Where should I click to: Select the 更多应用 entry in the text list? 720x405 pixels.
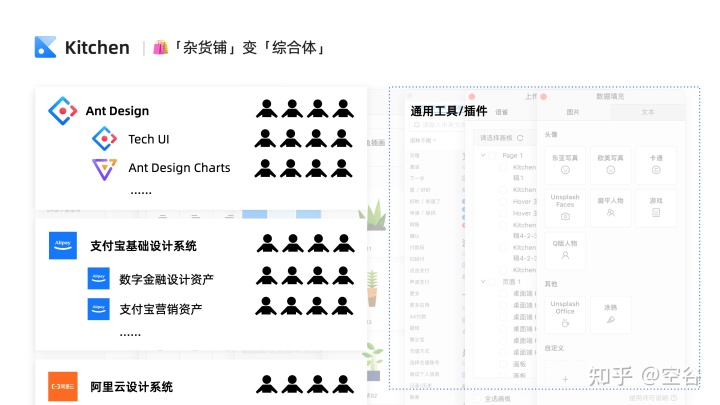pos(419,305)
